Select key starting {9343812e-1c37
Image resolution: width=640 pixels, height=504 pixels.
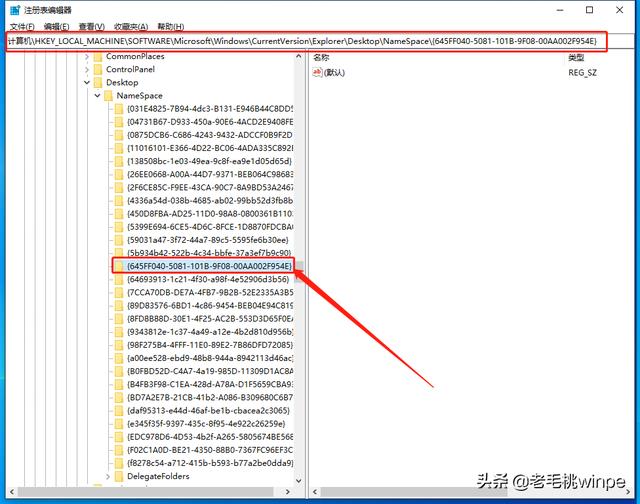click(210, 332)
